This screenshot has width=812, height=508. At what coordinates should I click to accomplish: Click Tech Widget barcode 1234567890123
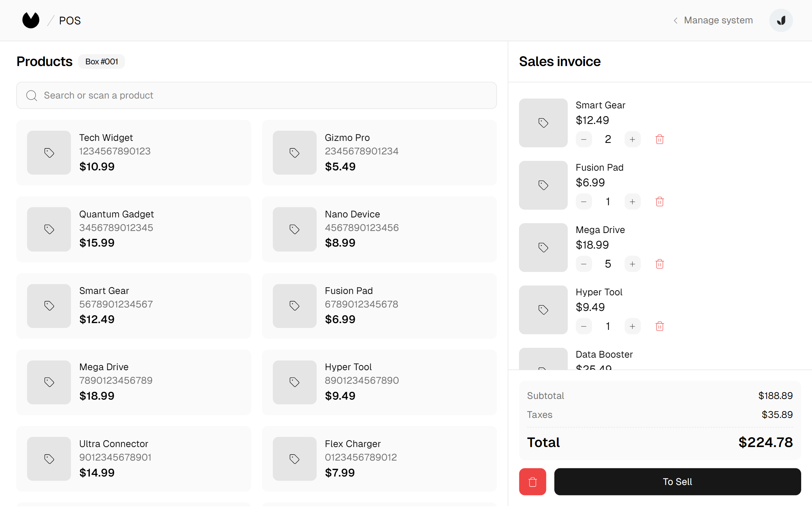tap(115, 151)
